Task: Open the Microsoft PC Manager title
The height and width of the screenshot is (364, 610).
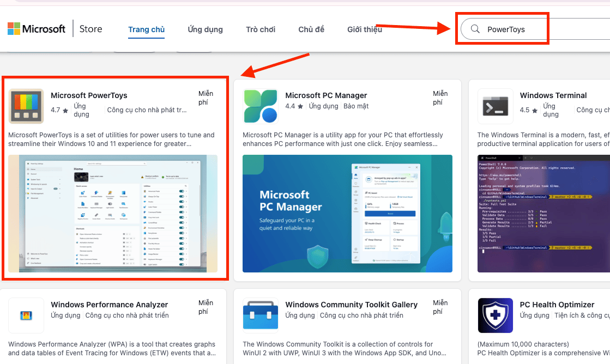Action: 326,95
